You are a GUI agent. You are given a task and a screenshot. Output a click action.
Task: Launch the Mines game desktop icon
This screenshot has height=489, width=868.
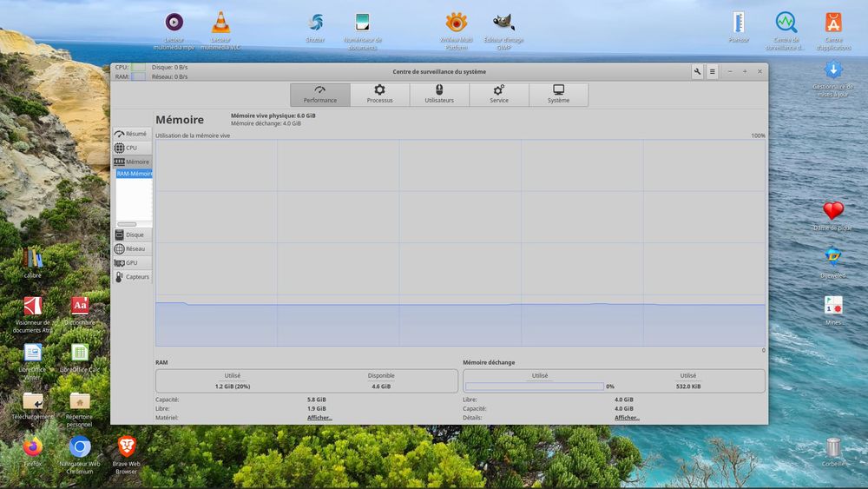[x=833, y=310]
